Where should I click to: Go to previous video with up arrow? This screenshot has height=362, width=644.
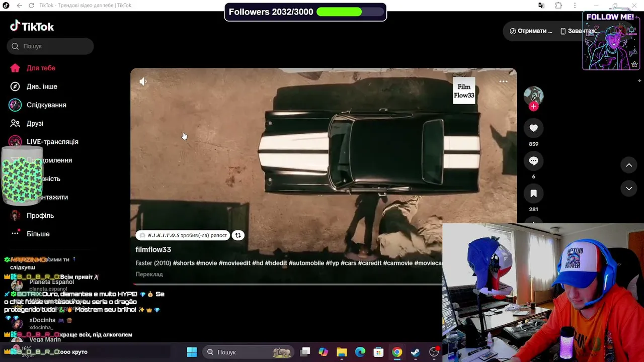pos(629,165)
